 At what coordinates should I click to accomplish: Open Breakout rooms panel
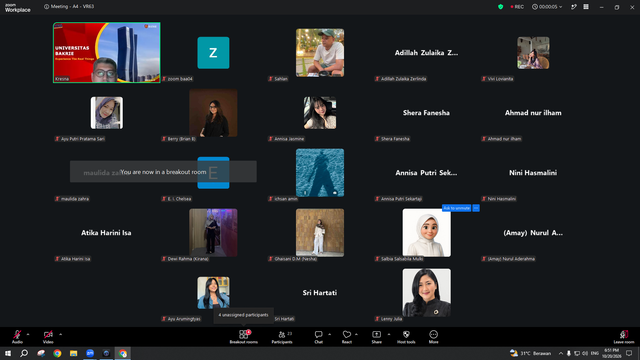(x=244, y=337)
